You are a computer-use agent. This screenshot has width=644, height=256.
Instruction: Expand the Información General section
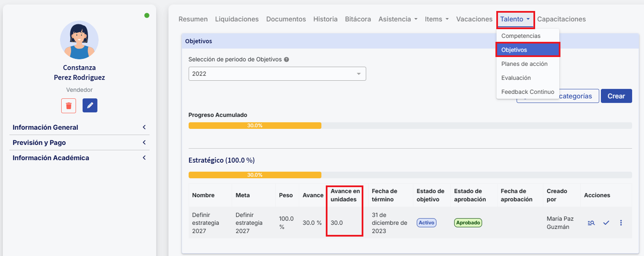point(79,128)
